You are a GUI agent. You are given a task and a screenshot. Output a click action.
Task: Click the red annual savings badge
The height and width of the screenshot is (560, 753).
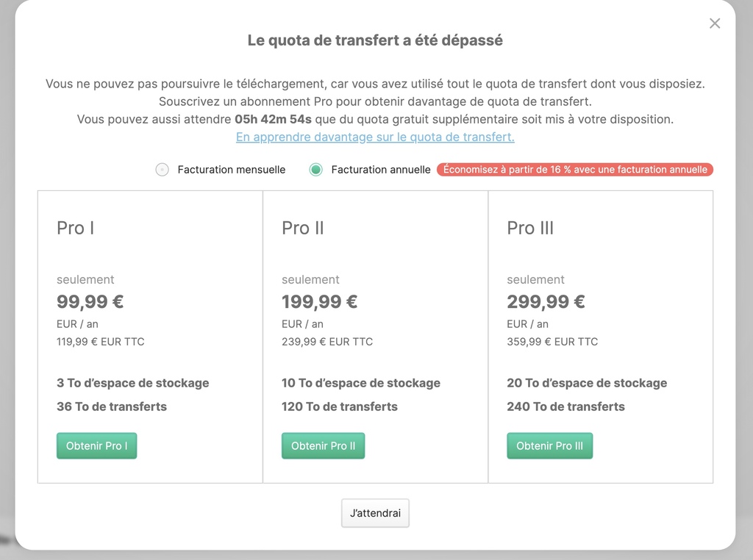pos(575,170)
